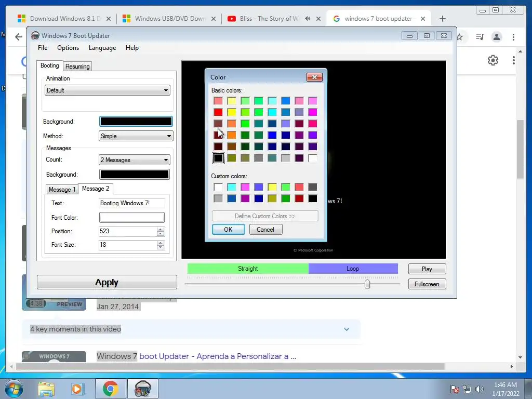The image size is (532, 399).
Task: Pick the cyan basic color swatch
Action: pos(272,112)
